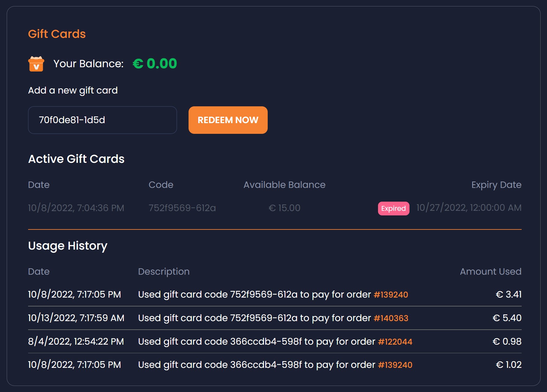The image size is (547, 392).
Task: Click the € 15.00 available balance value
Action: [x=284, y=208]
